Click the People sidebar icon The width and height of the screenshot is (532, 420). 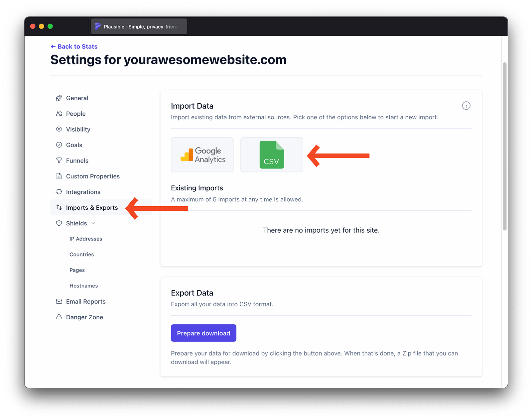(59, 113)
